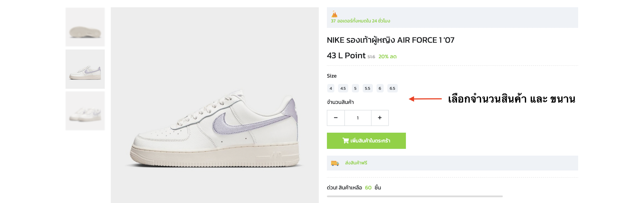Screen dimensions: 644x203
Task: Add product to cart with green button
Action: [x=366, y=141]
